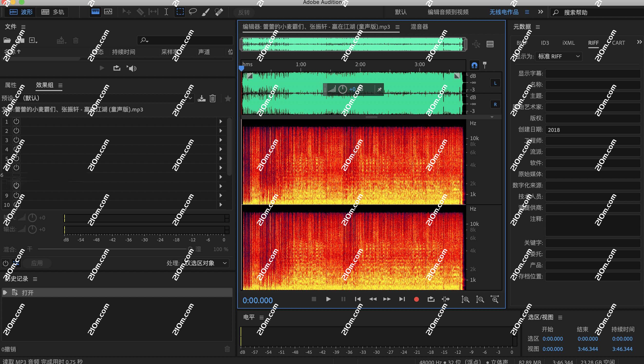Switch to the ID3 metadata tab
This screenshot has height=364, width=644.
[545, 43]
